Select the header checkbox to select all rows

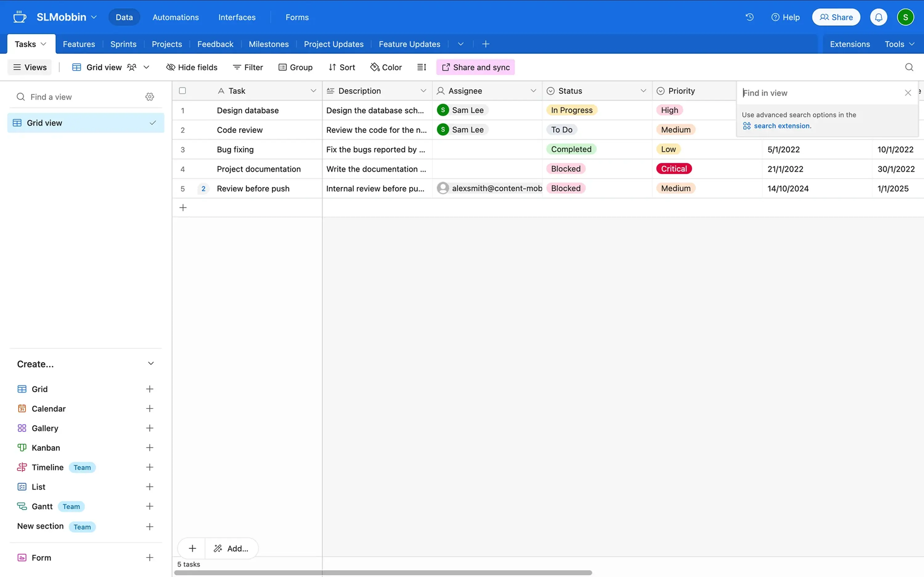coord(182,91)
